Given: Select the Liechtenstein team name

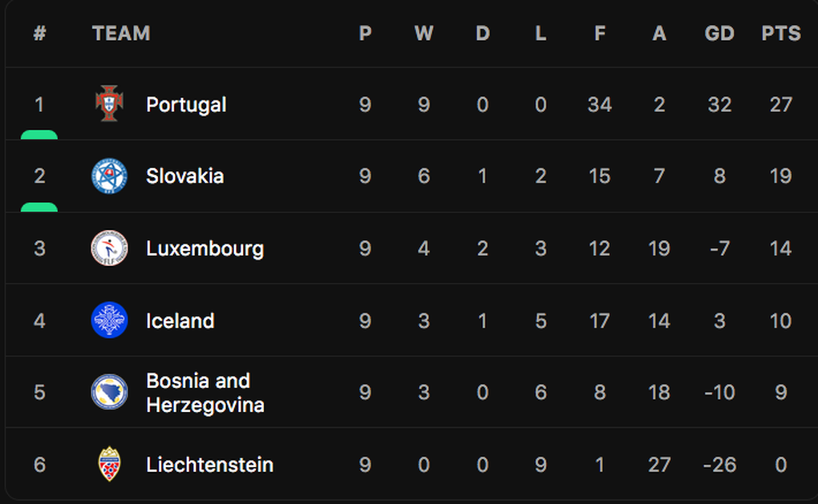Looking at the screenshot, I should [x=210, y=465].
